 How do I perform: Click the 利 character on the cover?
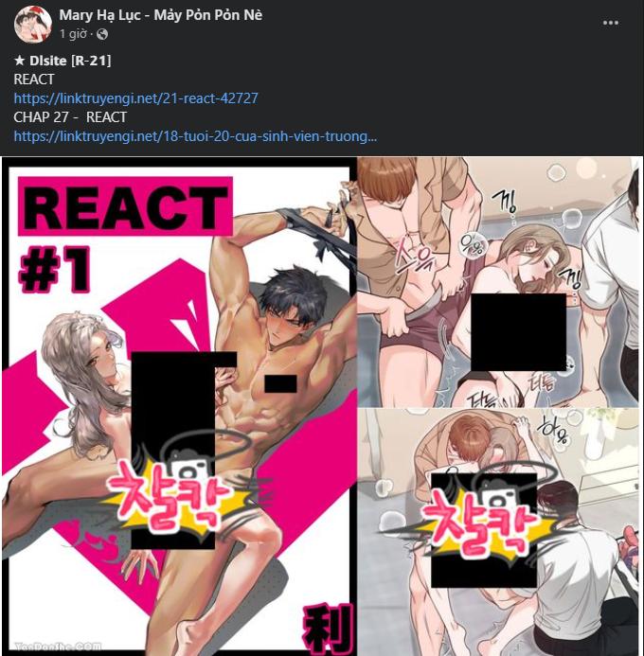[x=328, y=628]
